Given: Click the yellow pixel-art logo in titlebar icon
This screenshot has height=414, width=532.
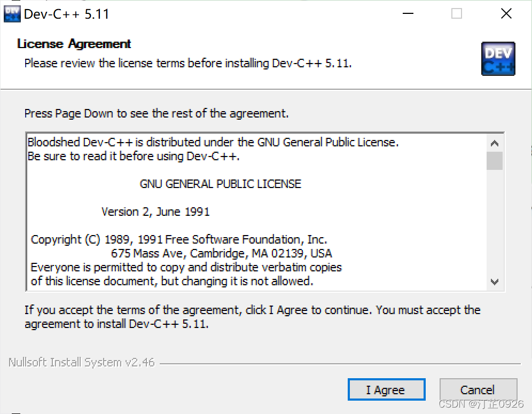Looking at the screenshot, I should (11, 13).
